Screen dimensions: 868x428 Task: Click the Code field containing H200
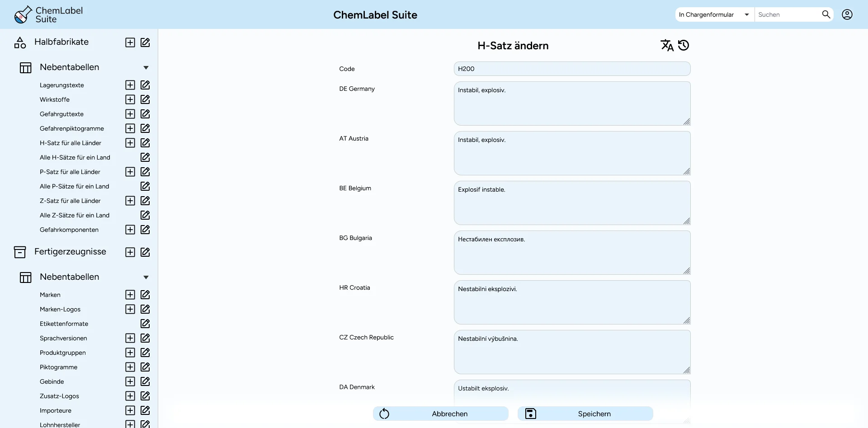tap(572, 69)
